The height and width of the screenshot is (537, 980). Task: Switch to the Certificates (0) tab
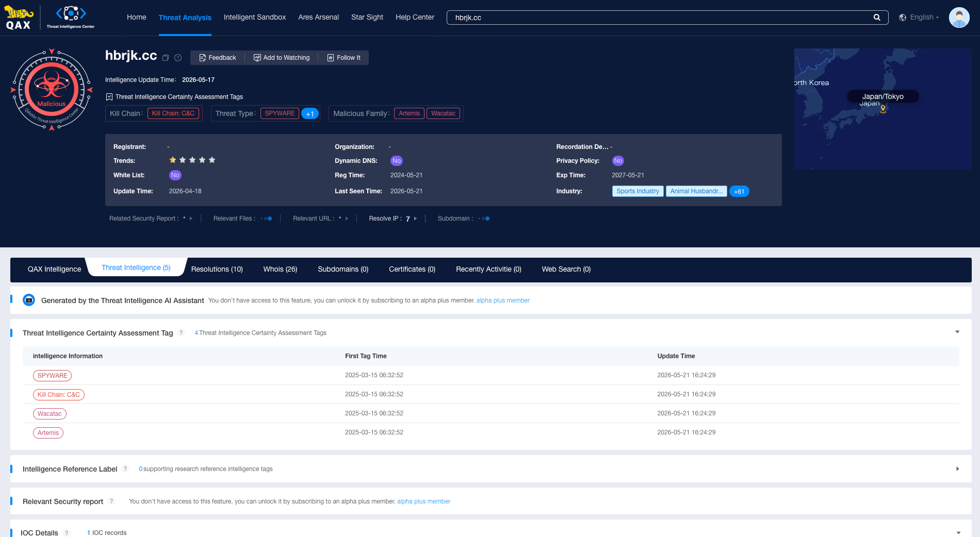[412, 269]
